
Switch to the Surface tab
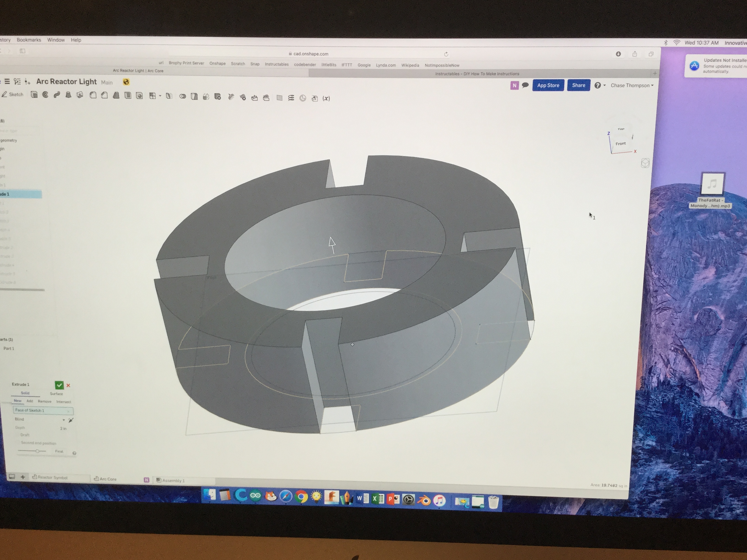tap(56, 394)
